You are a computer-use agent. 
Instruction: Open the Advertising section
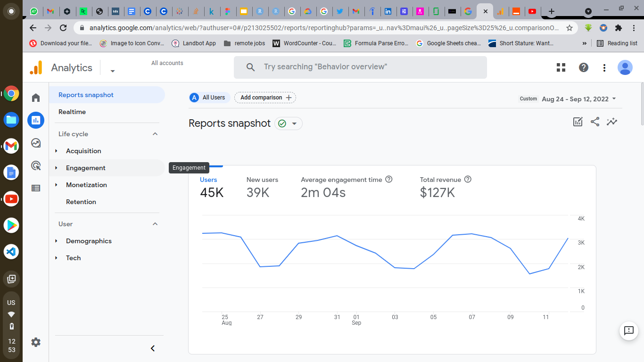click(x=36, y=165)
